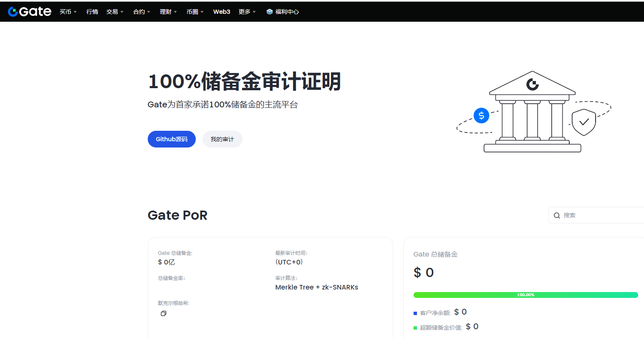Click the magnifier icon in the search box
Screen dimensions: 644x338
pos(557,216)
